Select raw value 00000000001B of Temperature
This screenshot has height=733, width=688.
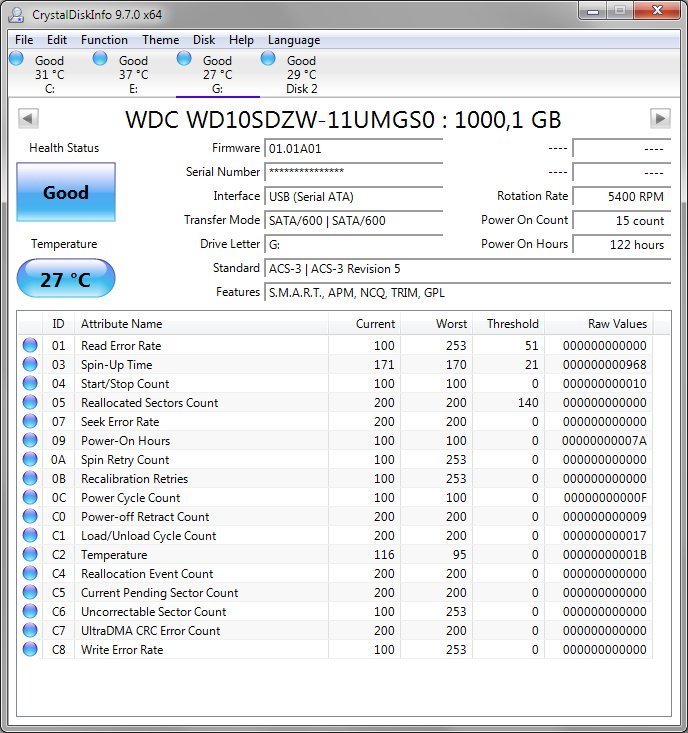pyautogui.click(x=604, y=554)
